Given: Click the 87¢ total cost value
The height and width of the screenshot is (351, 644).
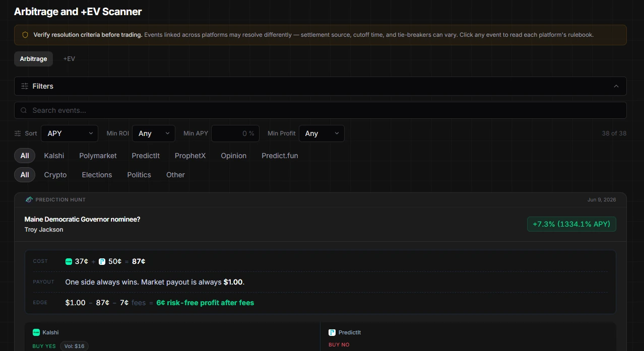Looking at the screenshot, I should coord(139,261).
